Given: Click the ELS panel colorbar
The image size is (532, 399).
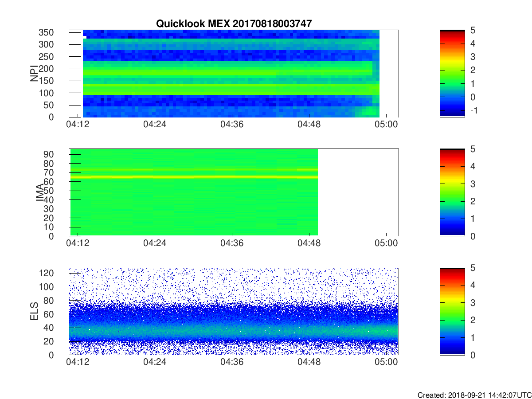Looking at the screenshot, I should pyautogui.click(x=452, y=312).
